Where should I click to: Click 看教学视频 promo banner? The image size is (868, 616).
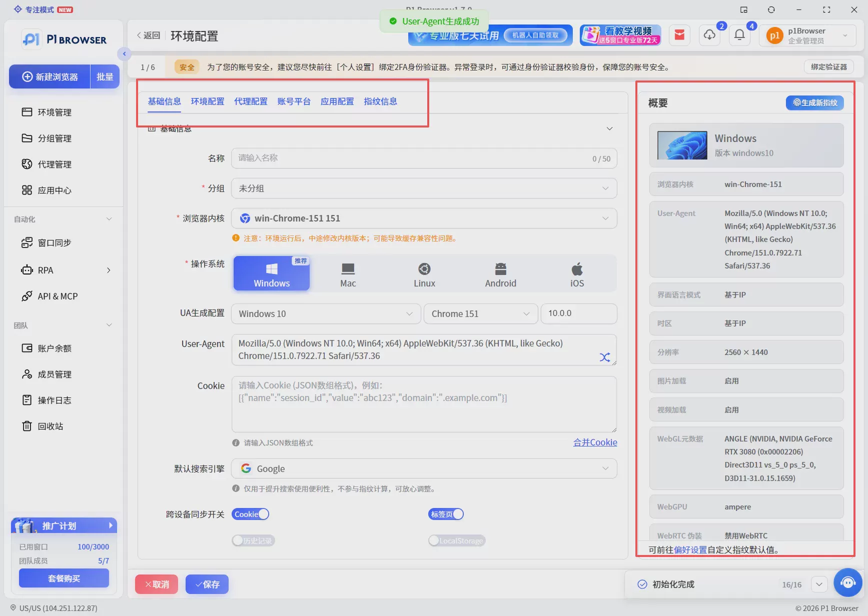(x=620, y=35)
